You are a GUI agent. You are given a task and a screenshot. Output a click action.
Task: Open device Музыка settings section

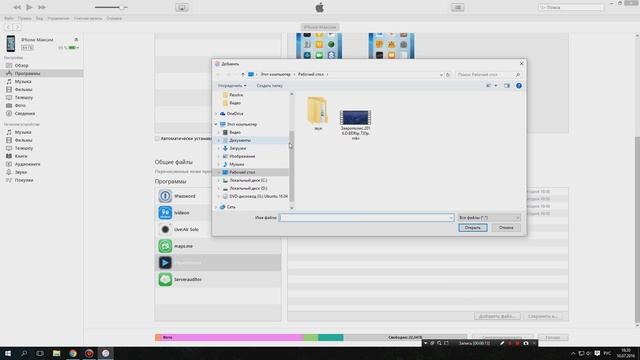(23, 82)
